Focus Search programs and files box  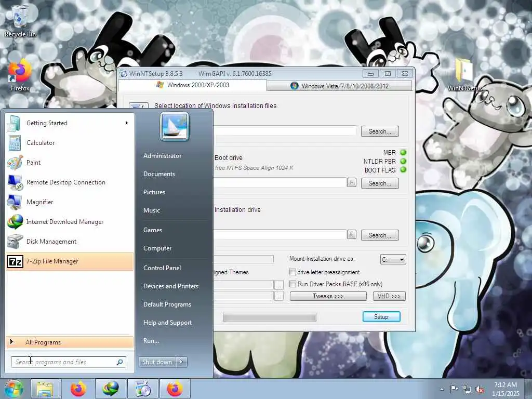[x=68, y=362]
